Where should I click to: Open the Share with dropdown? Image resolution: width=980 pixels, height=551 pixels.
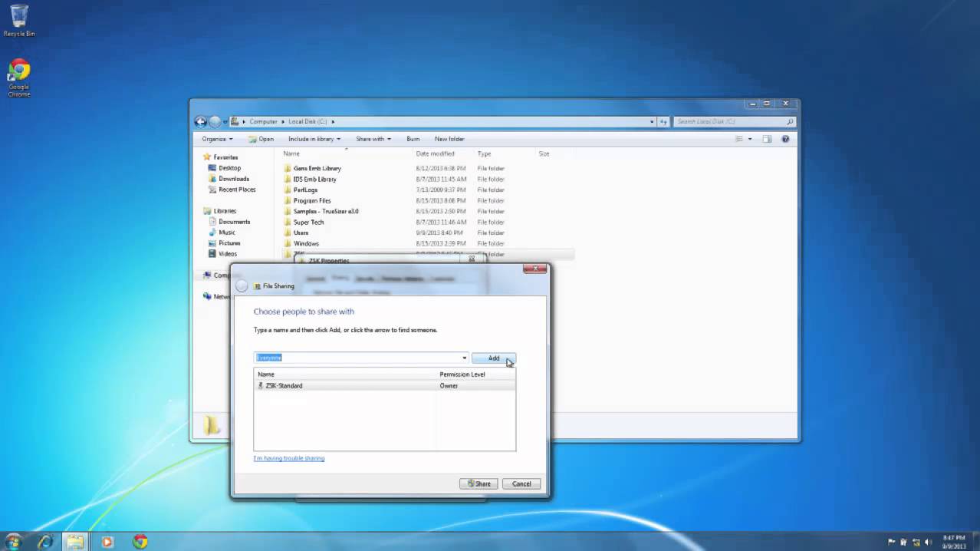(373, 139)
